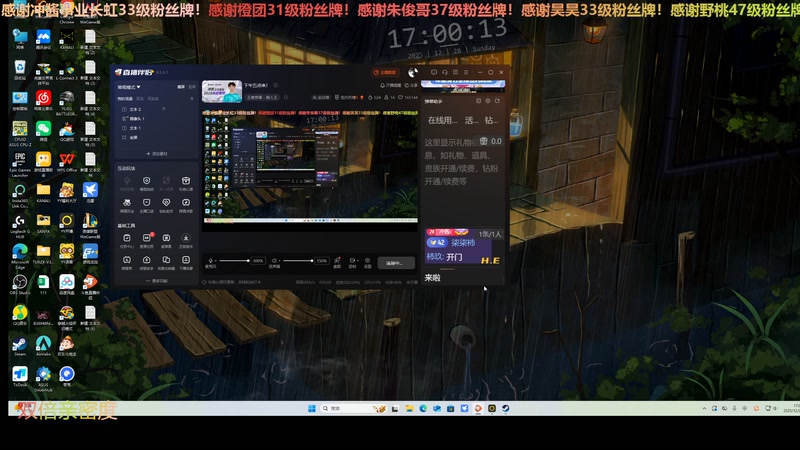Image resolution: width=800 pixels, height=450 pixels.
Task: Select the landscape layout tab
Action: pyautogui.click(x=181, y=87)
